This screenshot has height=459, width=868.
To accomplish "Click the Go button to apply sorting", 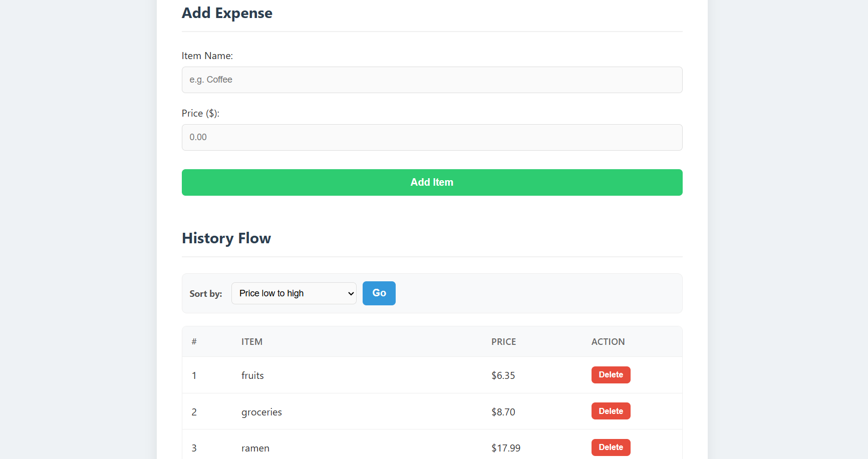I will tap(379, 293).
